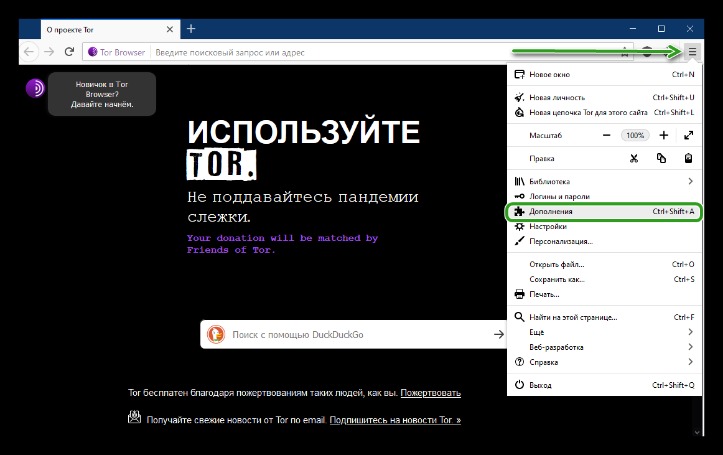723x455 pixels.
Task: Expand the 'Библиотека' submenu
Action: [x=604, y=181]
